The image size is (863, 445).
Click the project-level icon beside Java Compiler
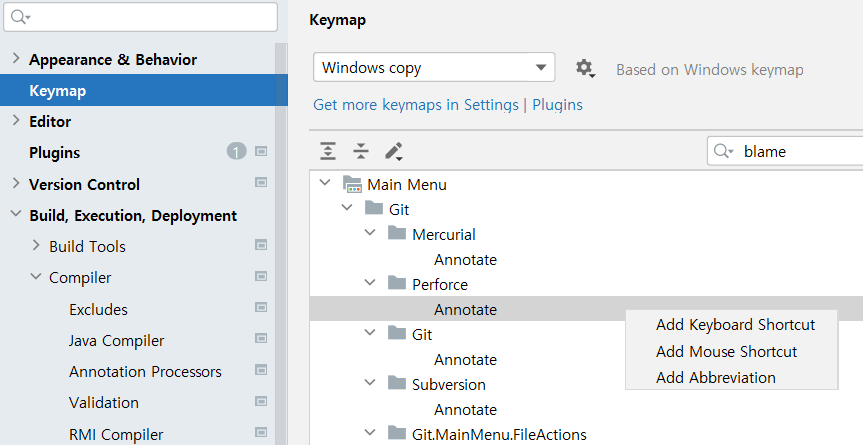coord(261,340)
